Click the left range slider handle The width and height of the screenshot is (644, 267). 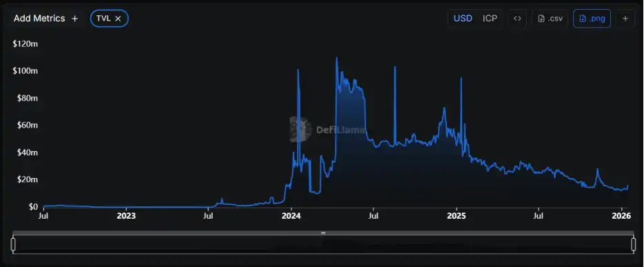[x=13, y=244]
